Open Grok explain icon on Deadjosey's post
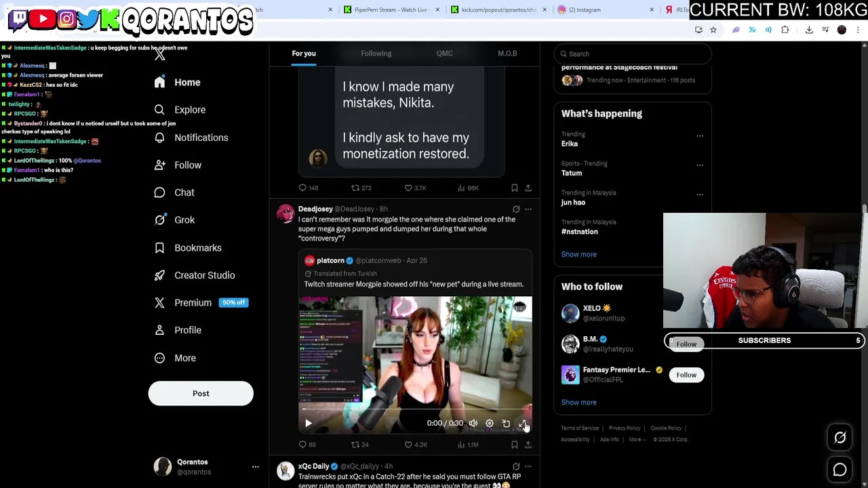 tap(516, 209)
